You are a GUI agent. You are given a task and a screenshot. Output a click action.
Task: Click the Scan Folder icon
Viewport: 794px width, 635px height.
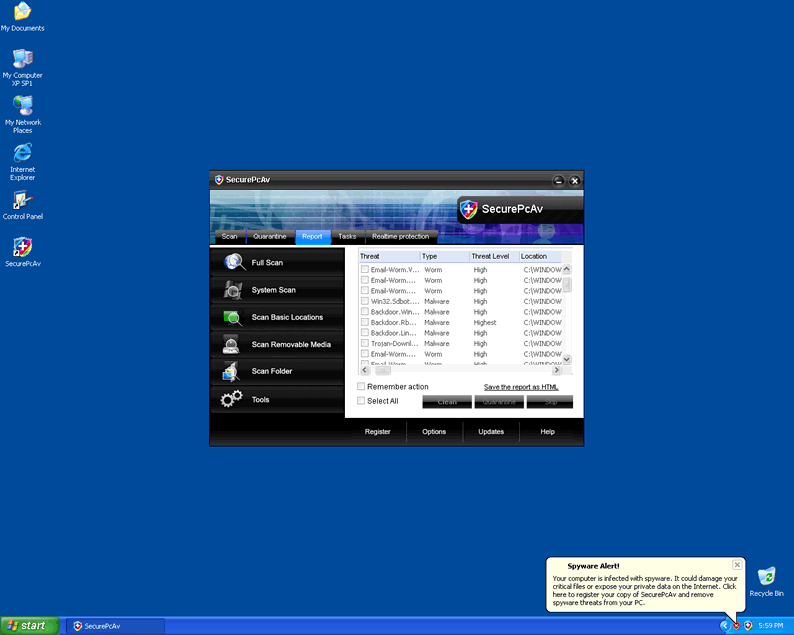232,372
